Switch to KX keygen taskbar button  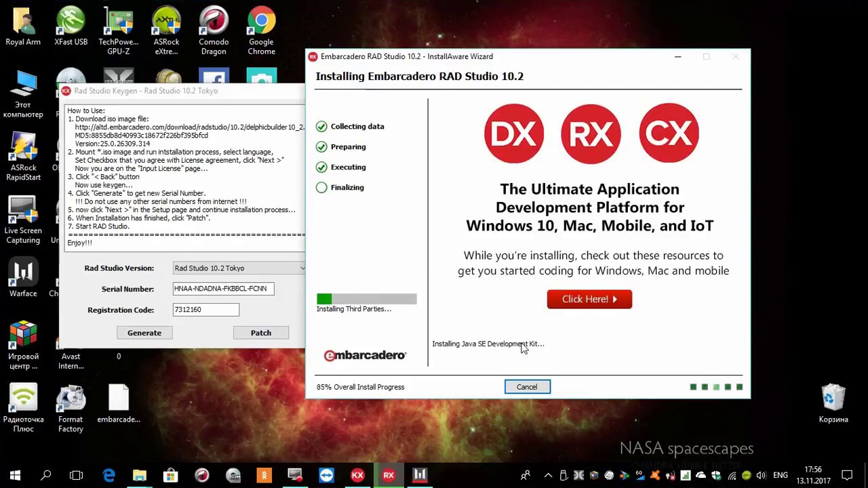point(357,475)
